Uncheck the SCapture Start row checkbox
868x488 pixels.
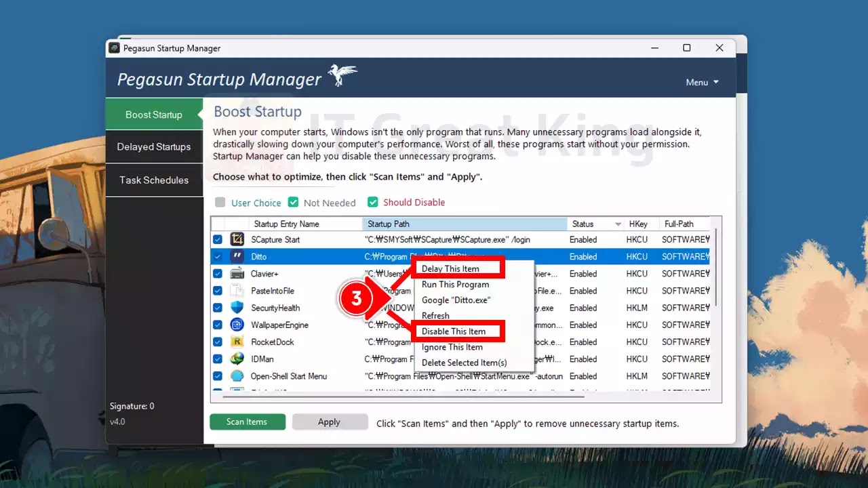click(218, 239)
